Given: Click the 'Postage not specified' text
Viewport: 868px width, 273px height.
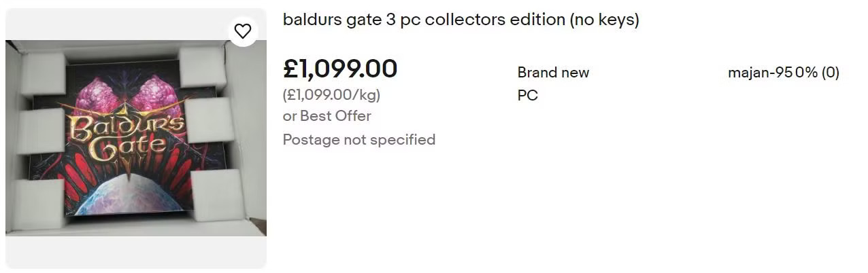Looking at the screenshot, I should coord(358,140).
